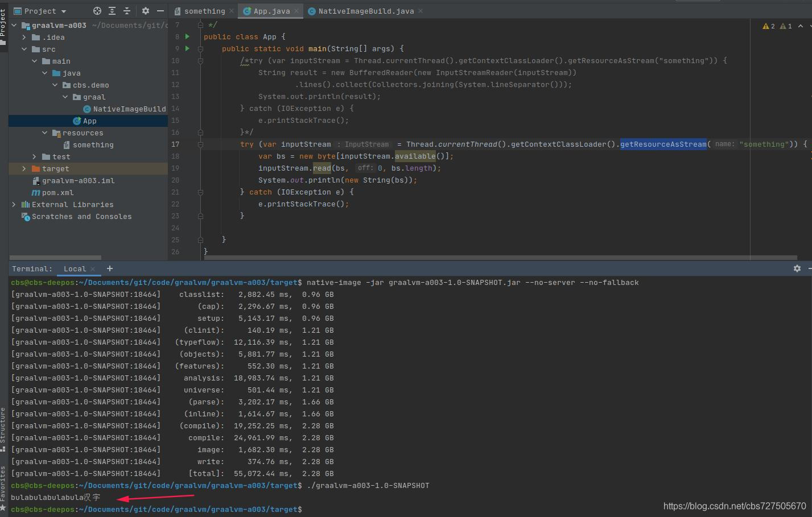Close the Local terminal tab
Image resolution: width=812 pixels, height=517 pixels.
[93, 269]
